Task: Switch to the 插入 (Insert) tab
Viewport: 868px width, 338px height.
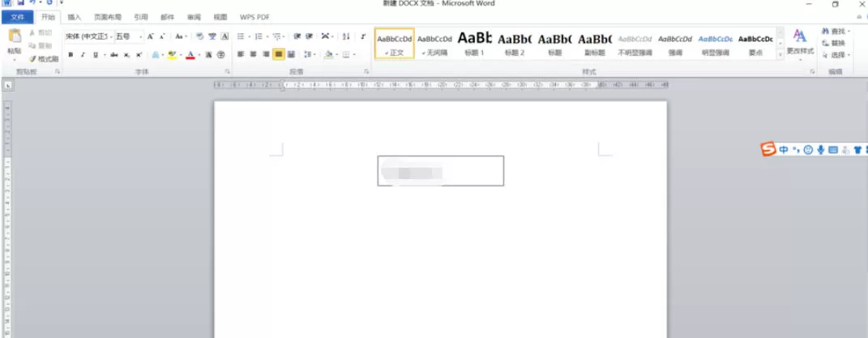Action: 75,17
